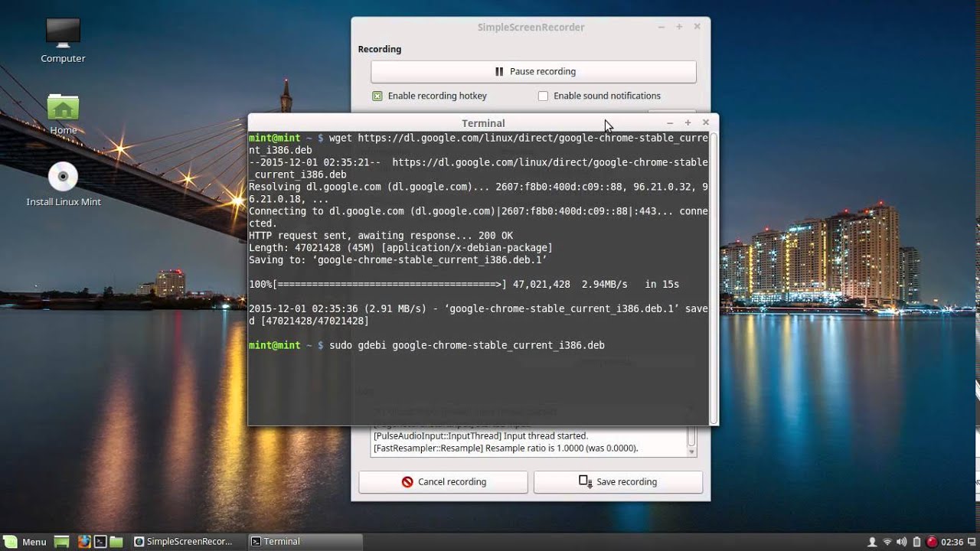The height and width of the screenshot is (551, 980).
Task: Open the Mint Menu button
Action: tap(25, 541)
